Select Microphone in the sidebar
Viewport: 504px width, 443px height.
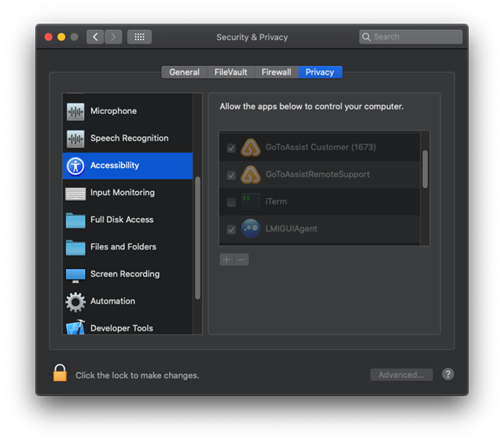coord(127,111)
